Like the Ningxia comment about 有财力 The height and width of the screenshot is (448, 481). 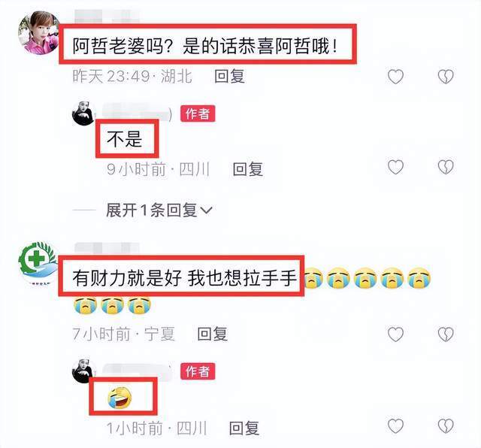click(396, 334)
